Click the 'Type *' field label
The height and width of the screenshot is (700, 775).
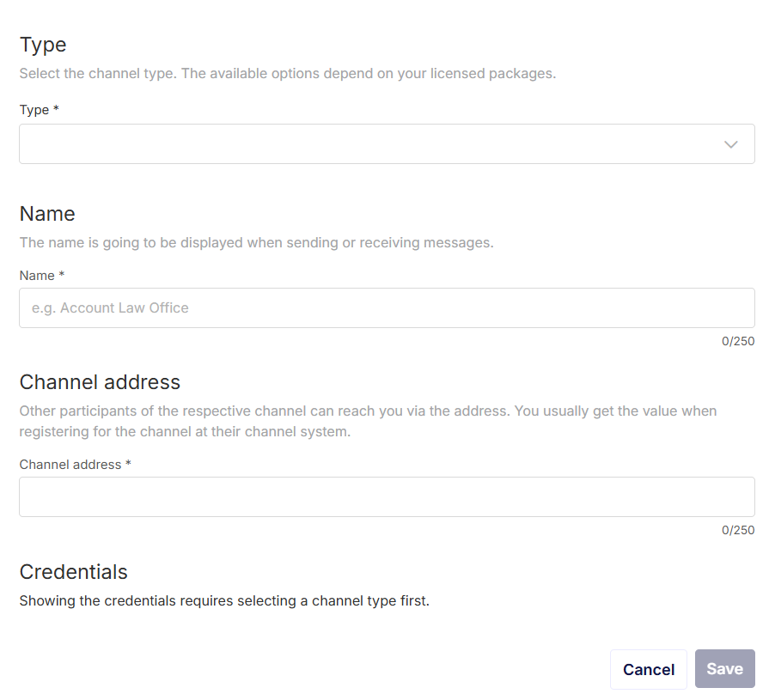(39, 110)
